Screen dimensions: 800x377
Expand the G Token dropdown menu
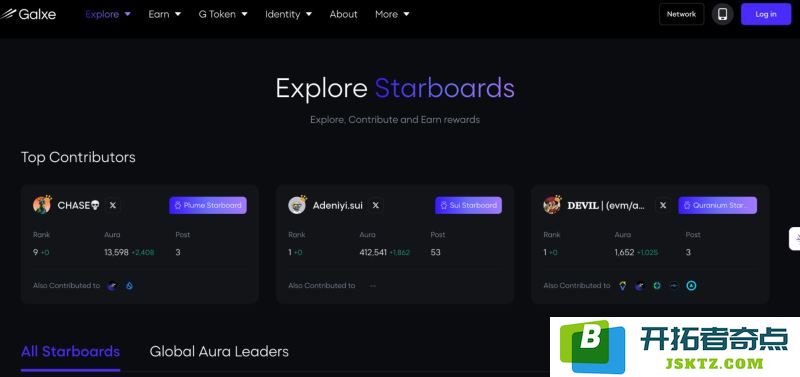coord(223,14)
